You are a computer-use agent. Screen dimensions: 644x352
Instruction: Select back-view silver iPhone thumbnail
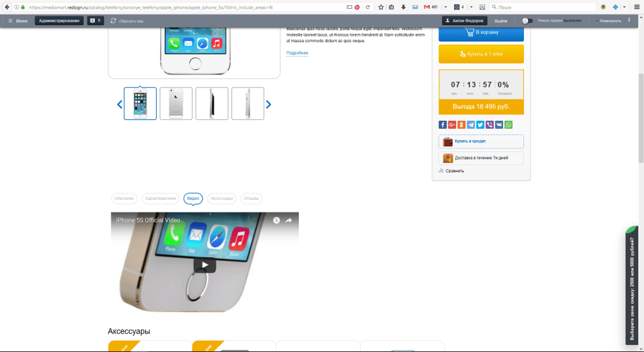tap(176, 103)
